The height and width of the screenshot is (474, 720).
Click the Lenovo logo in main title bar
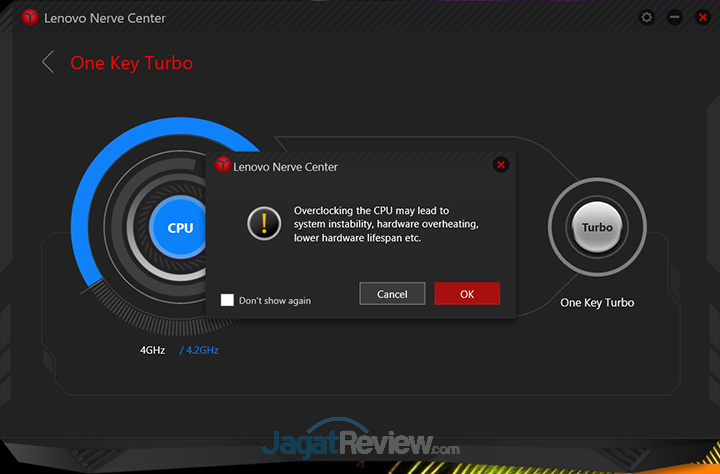tap(30, 18)
